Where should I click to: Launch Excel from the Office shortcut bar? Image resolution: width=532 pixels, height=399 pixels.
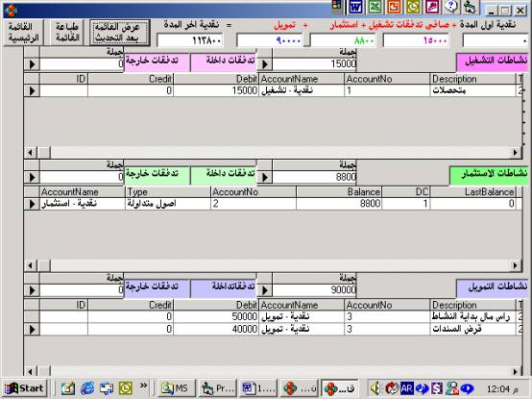(x=375, y=7)
